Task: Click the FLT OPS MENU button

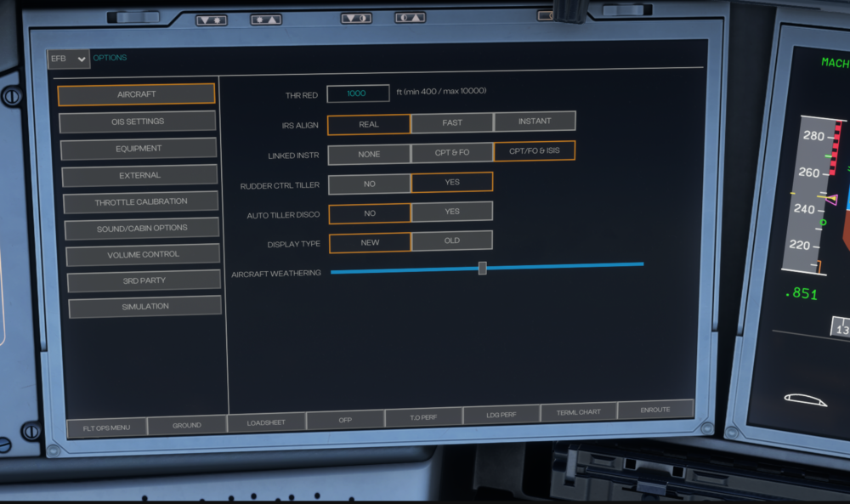Action: point(106,427)
